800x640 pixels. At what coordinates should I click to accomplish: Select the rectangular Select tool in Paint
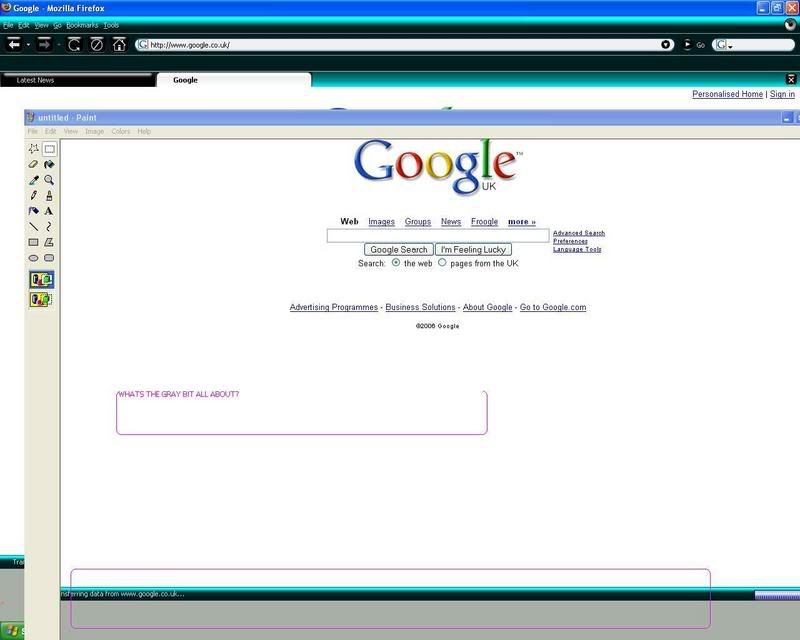[x=49, y=149]
